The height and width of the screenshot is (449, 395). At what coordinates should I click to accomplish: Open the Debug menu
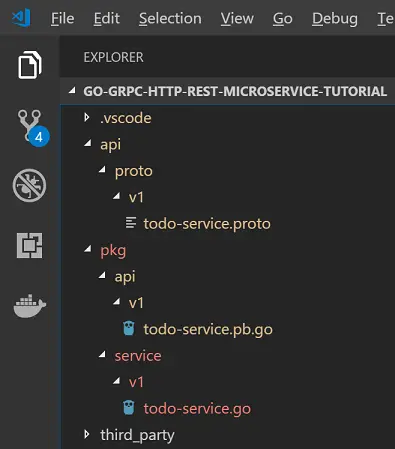335,19
